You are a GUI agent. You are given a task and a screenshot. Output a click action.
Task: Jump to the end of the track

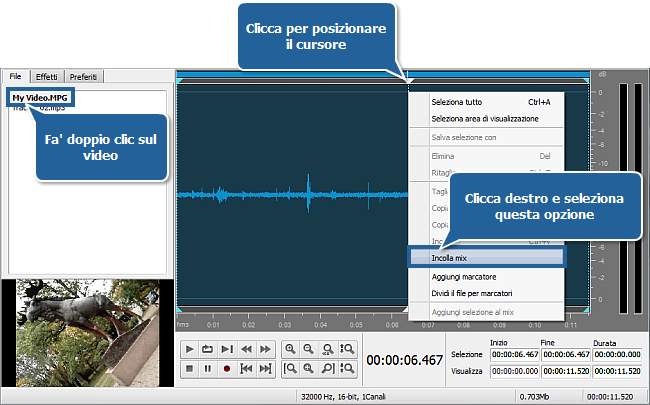pos(265,369)
